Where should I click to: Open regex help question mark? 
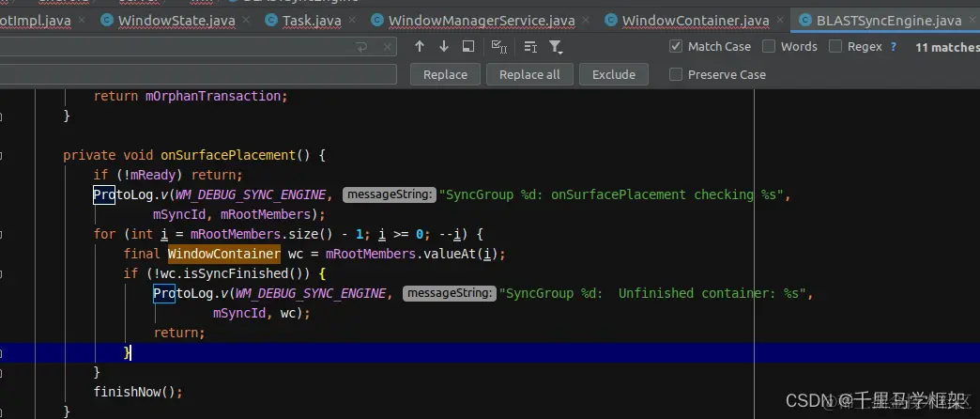pos(893,46)
